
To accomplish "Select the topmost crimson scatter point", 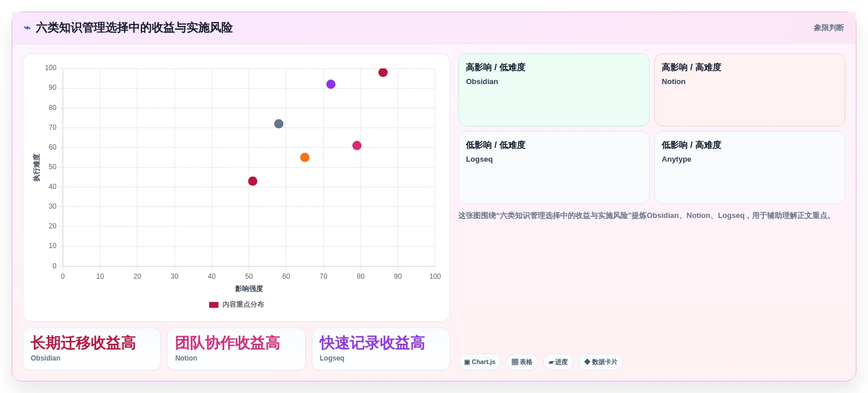I will pyautogui.click(x=383, y=72).
